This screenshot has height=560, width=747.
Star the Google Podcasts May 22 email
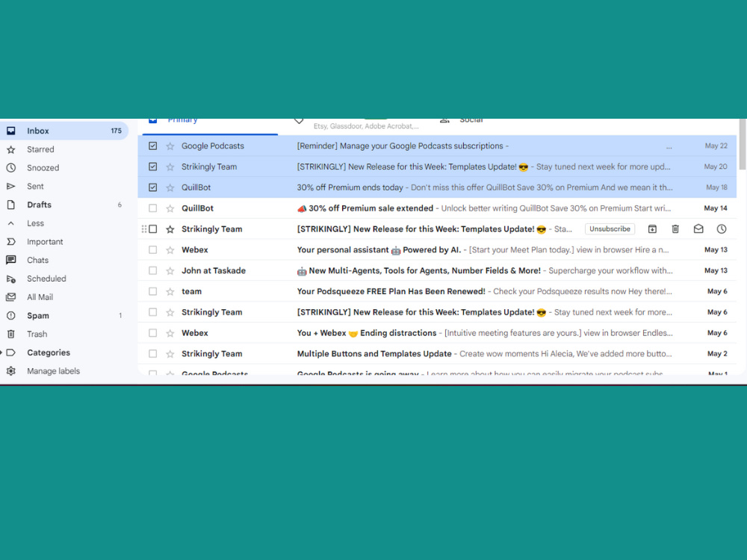(x=170, y=146)
